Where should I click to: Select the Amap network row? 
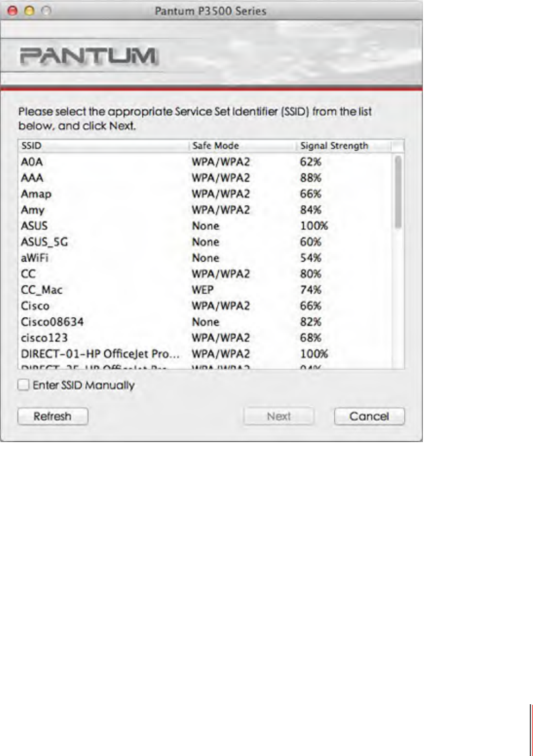point(205,194)
